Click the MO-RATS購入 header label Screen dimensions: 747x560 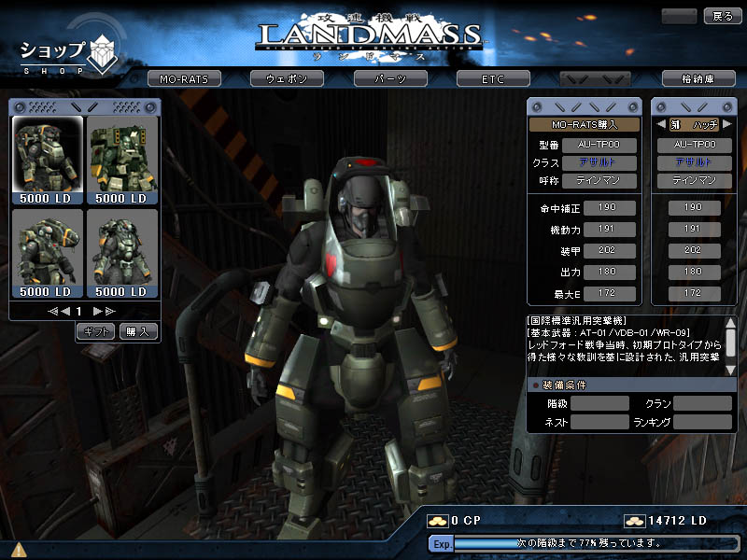point(585,125)
